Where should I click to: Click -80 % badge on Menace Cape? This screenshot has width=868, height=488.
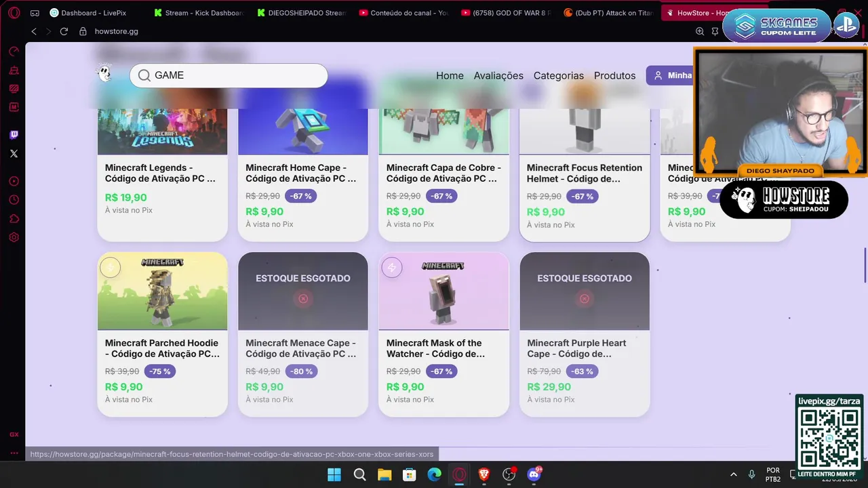(301, 371)
